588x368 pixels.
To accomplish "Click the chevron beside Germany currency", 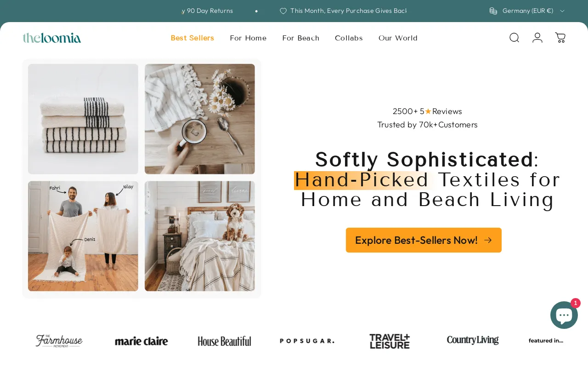I will (562, 11).
